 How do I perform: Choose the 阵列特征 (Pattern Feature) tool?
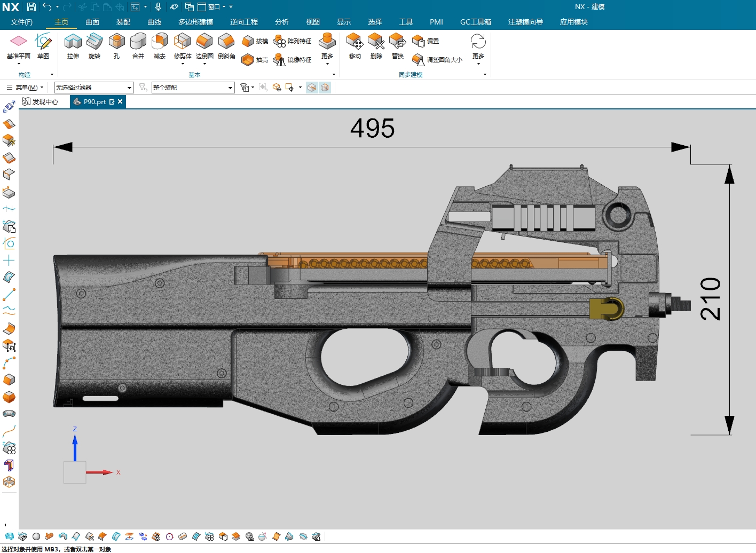(x=292, y=41)
